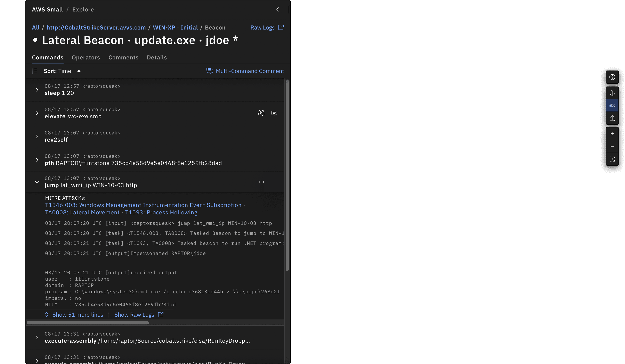The height and width of the screenshot is (364, 625).
Task: Collapse the jump lat_wmi_ip command row
Action: point(37,182)
